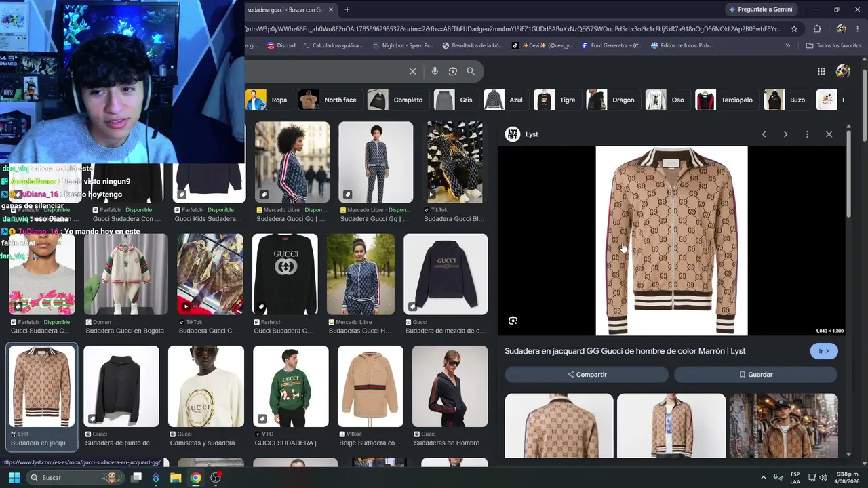Screen dimensions: 868x488
Task: Close the image preview panel
Action: click(829, 134)
